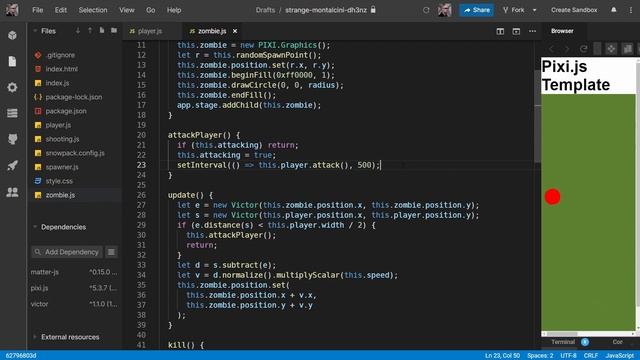The height and width of the screenshot is (360, 640).
Task: Click the CodeSandbox avatar logo top left
Action: tap(12, 10)
